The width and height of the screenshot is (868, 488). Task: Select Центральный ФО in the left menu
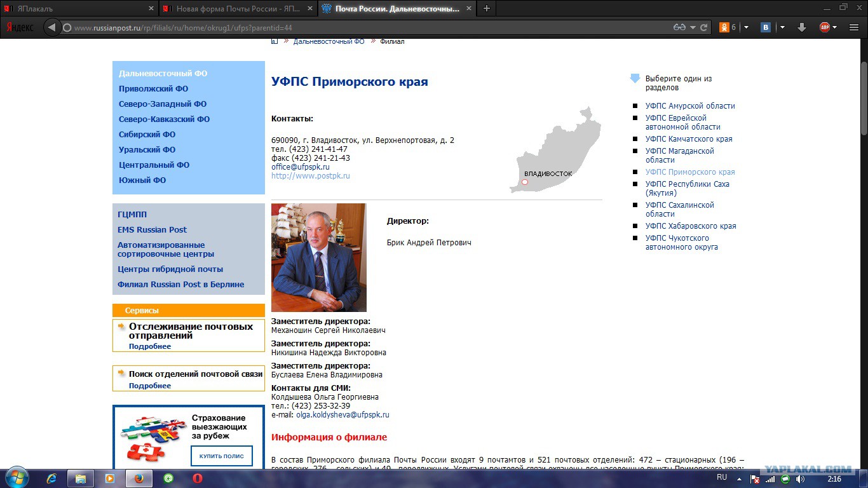tap(154, 165)
